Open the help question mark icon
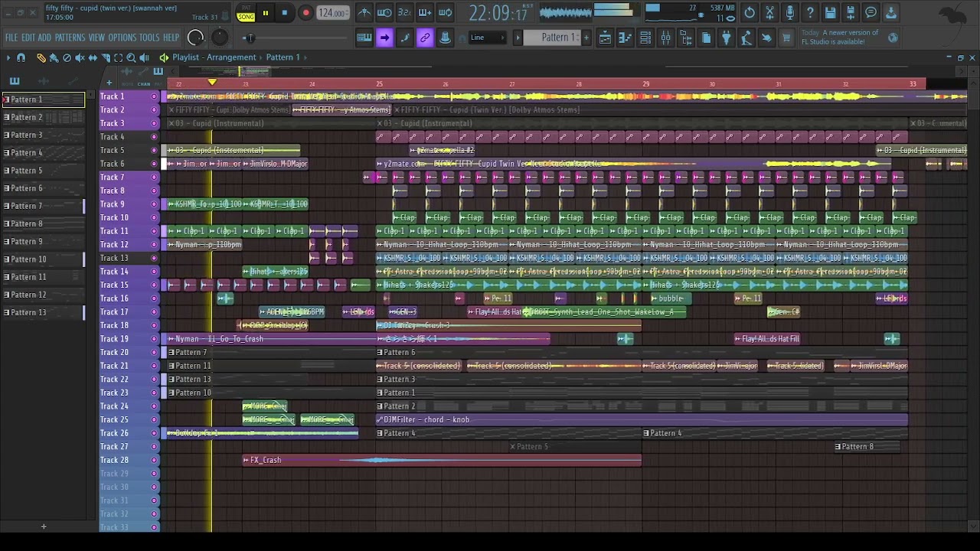The height and width of the screenshot is (551, 980). [810, 13]
